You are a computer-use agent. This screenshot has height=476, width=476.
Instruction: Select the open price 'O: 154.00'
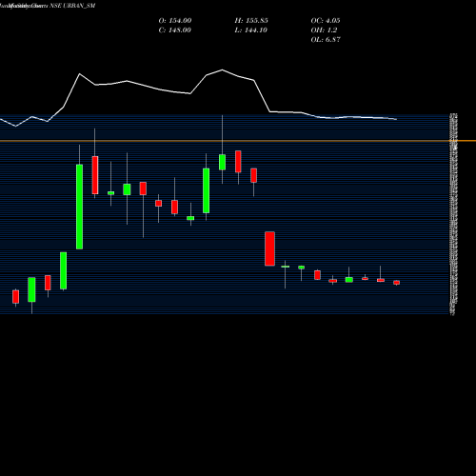click(175, 21)
